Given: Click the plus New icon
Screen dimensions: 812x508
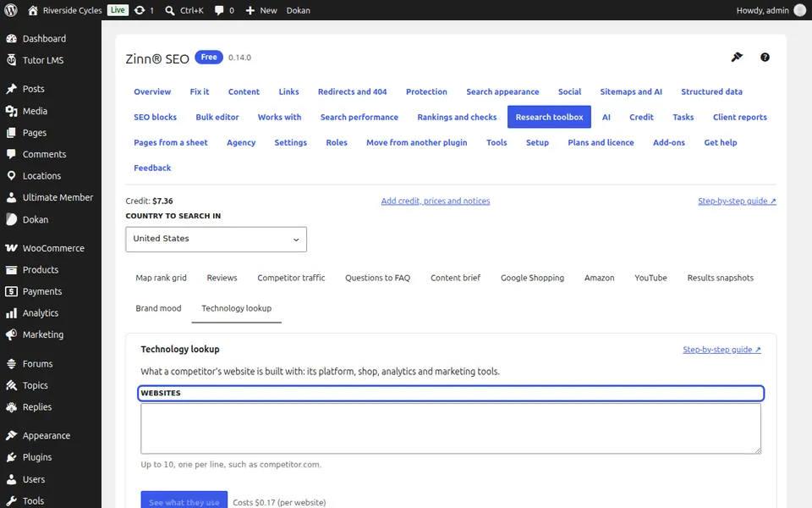Looking at the screenshot, I should [x=250, y=10].
